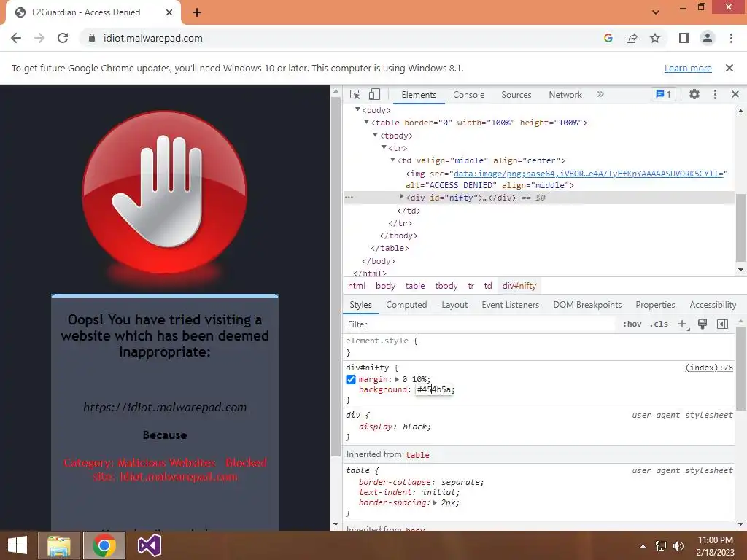Open a new browser tab
Image resolution: width=747 pixels, height=560 pixels.
(x=197, y=12)
